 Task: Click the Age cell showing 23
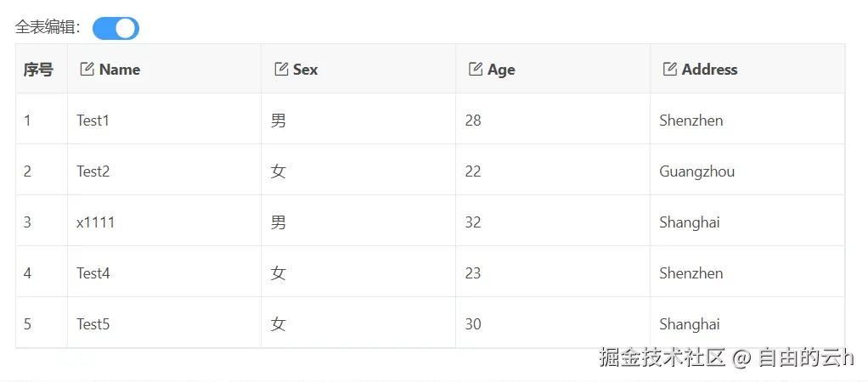(x=552, y=272)
